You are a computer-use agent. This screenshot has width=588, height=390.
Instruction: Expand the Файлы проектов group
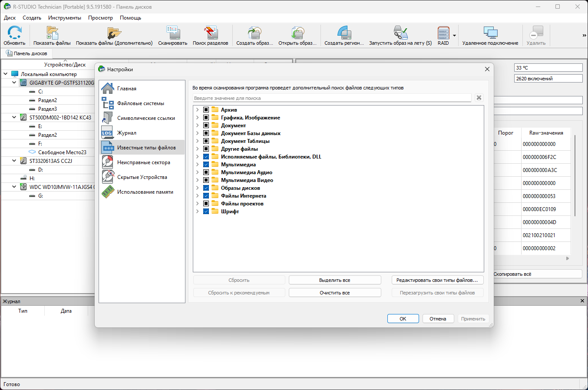(x=198, y=204)
